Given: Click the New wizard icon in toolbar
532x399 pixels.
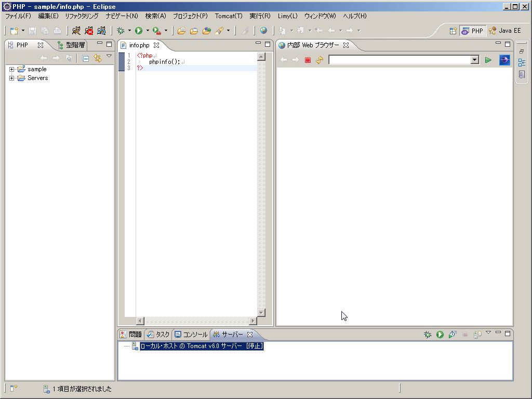Looking at the screenshot, I should click(x=14, y=31).
